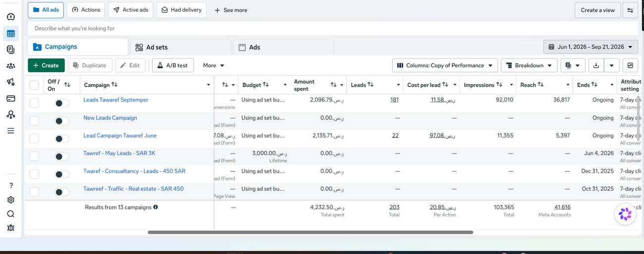Select the Active ads view filter
The width and height of the screenshot is (644, 254).
[130, 10]
